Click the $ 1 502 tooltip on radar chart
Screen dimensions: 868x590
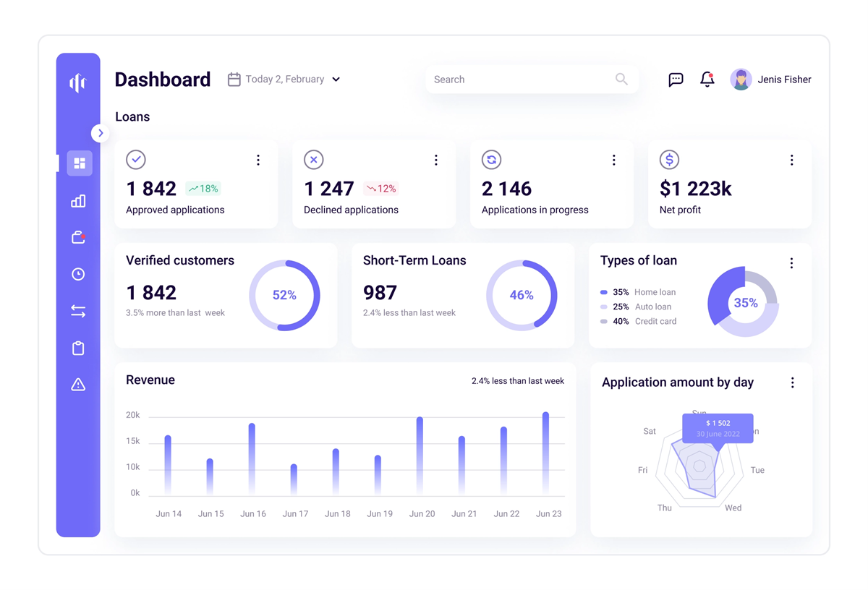[x=718, y=428]
